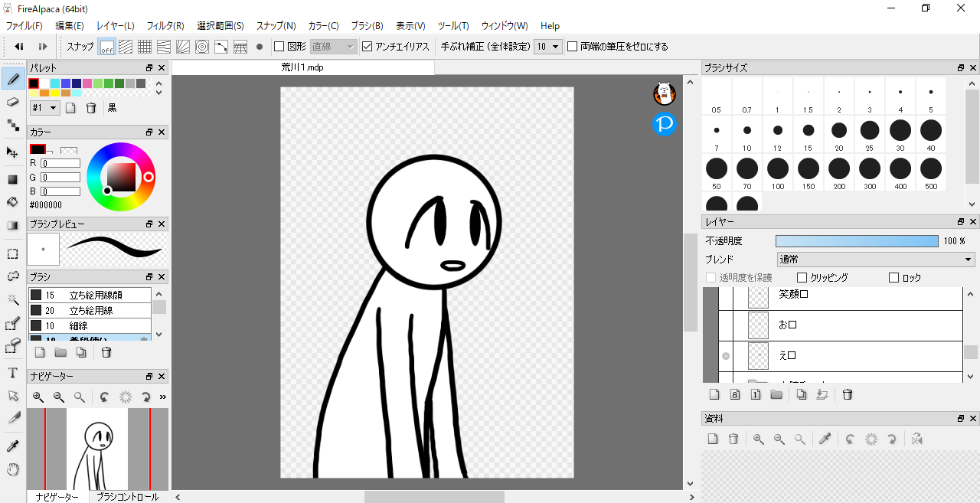The image size is (980, 503).
Task: Select brush size 0.5
Action: pos(717,96)
